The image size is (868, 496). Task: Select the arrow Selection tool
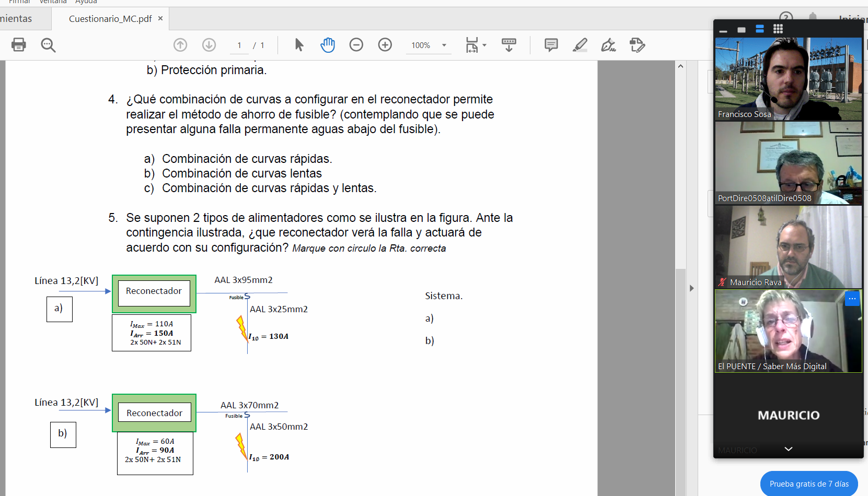pyautogui.click(x=299, y=45)
